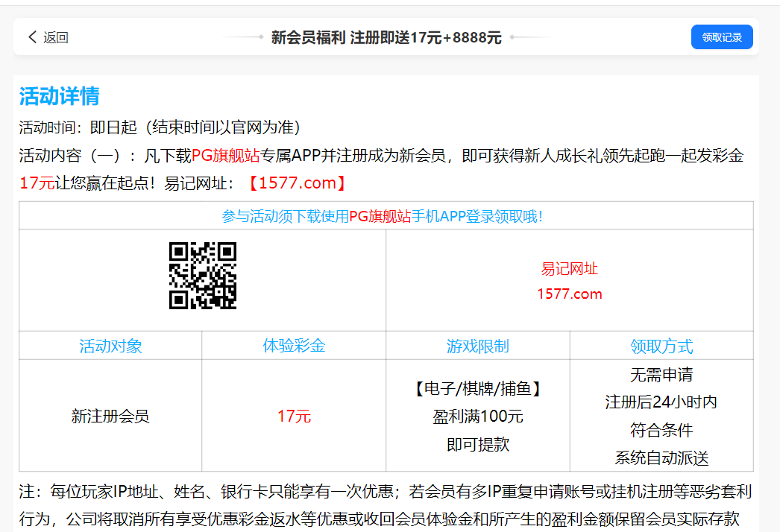Select the 活动详情 heading

tap(59, 96)
